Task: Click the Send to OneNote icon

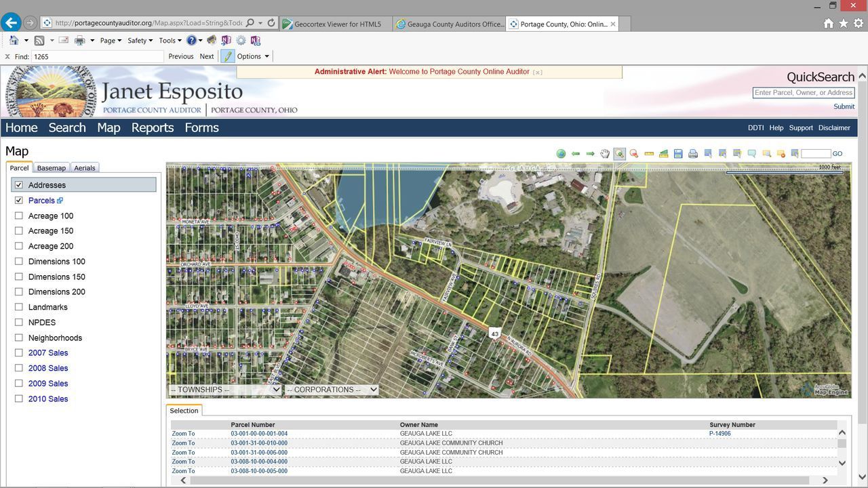Action: [x=226, y=41]
